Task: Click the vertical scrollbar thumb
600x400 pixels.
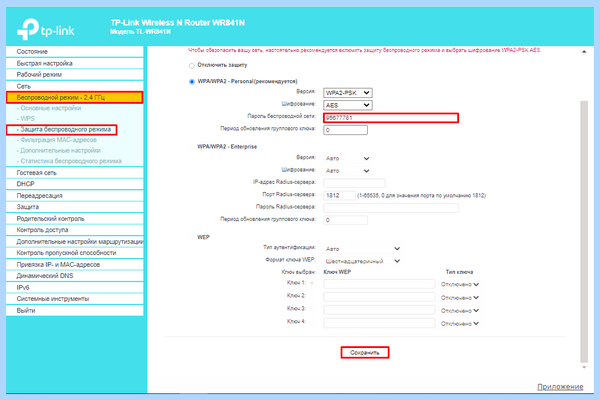Action: click(x=584, y=232)
